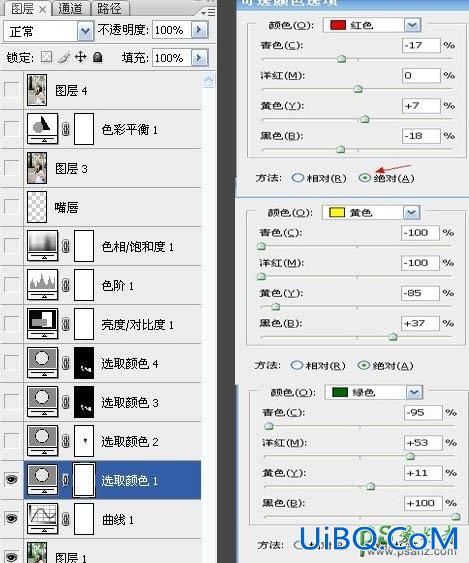Click the 图层 3 layer thumbnail
469x563 pixels.
(37, 168)
